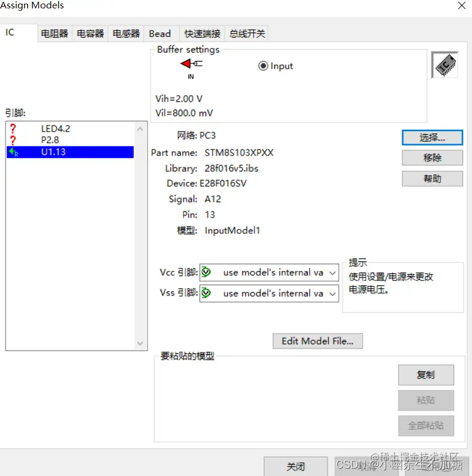Image resolution: width=472 pixels, height=476 pixels.
Task: Click the question mark icon beside LED4.2
Action: tap(13, 129)
